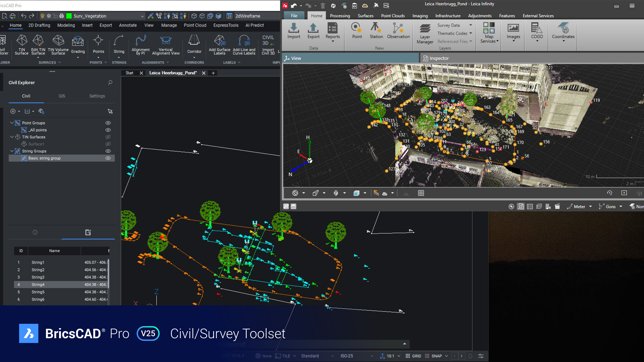Image resolution: width=644 pixels, height=362 pixels.
Task: Close Leica Heerbrugg_Pond drawing tab
Action: [x=204, y=73]
